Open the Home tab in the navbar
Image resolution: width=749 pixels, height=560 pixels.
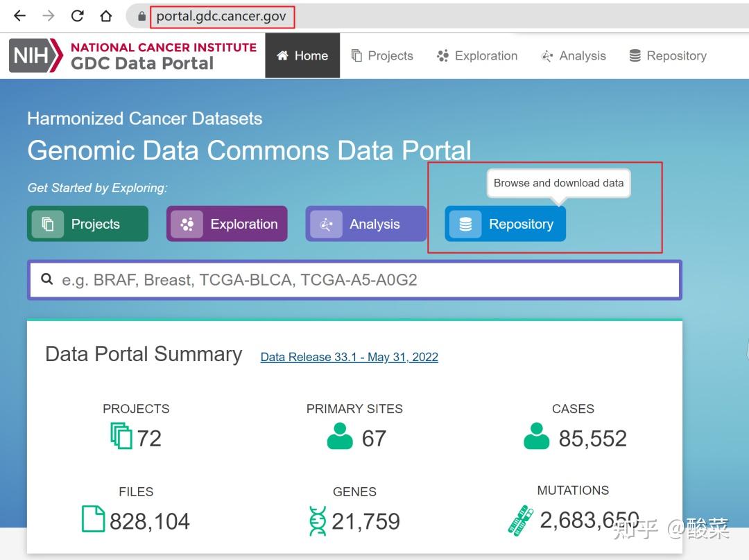coord(302,56)
